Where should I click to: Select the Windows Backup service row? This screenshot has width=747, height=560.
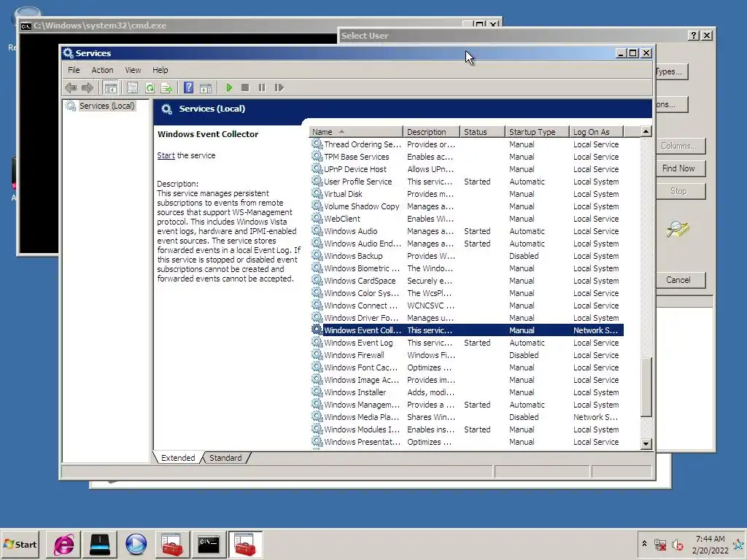(x=466, y=256)
